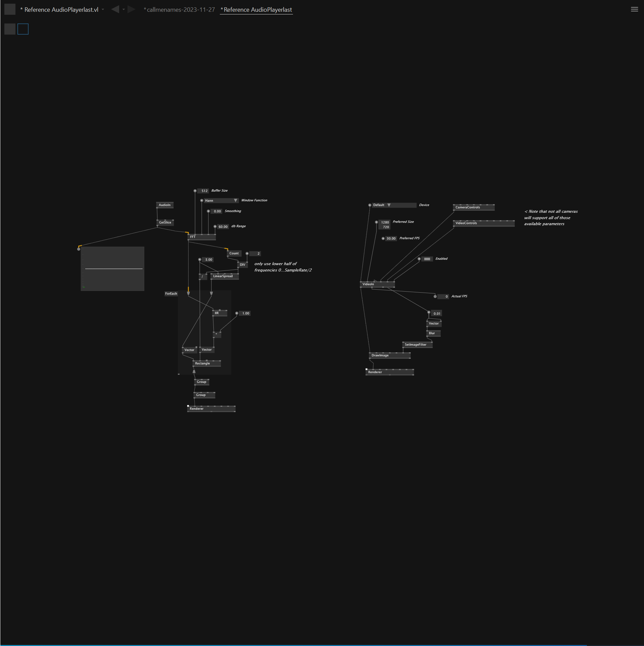Select the DIV node

click(x=242, y=265)
